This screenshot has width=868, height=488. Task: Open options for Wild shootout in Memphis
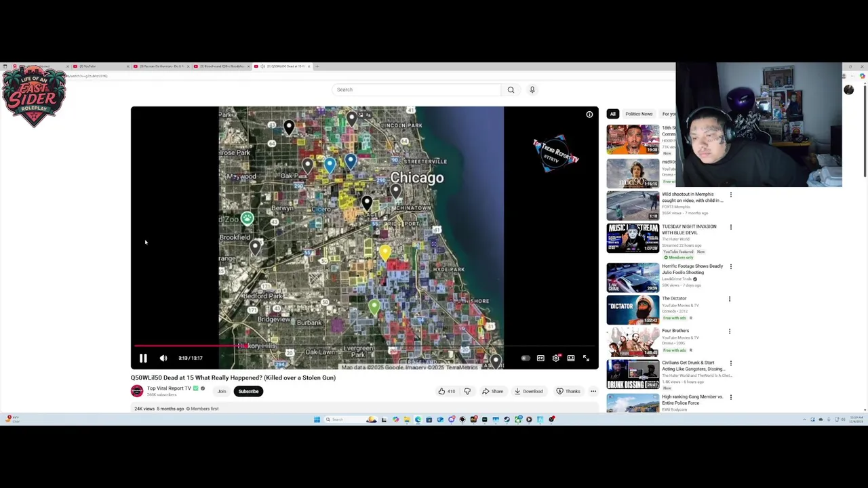tap(730, 195)
